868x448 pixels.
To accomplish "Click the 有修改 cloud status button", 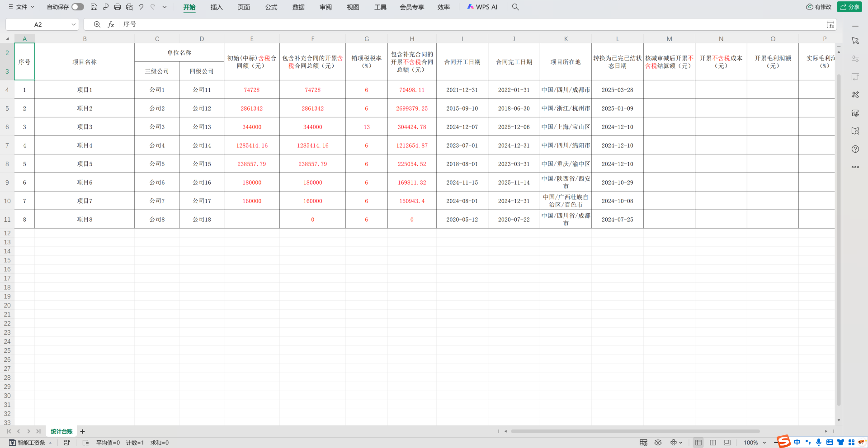I will [819, 7].
